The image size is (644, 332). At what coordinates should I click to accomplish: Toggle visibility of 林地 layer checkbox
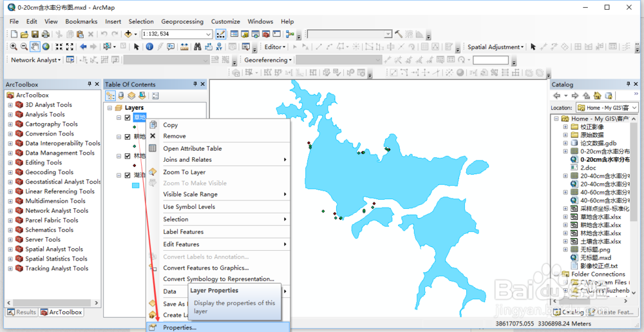128,156
